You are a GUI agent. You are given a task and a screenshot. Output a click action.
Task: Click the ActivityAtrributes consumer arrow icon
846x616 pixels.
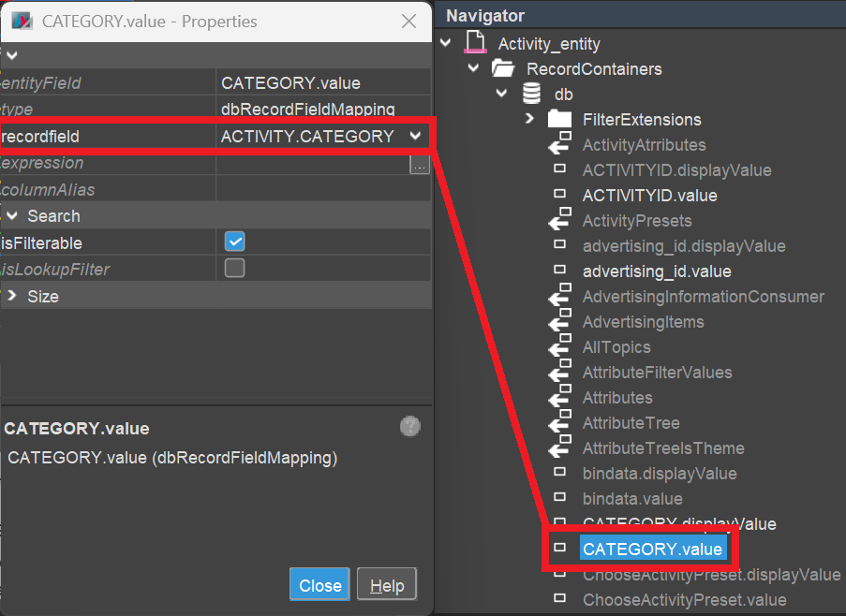(x=559, y=144)
